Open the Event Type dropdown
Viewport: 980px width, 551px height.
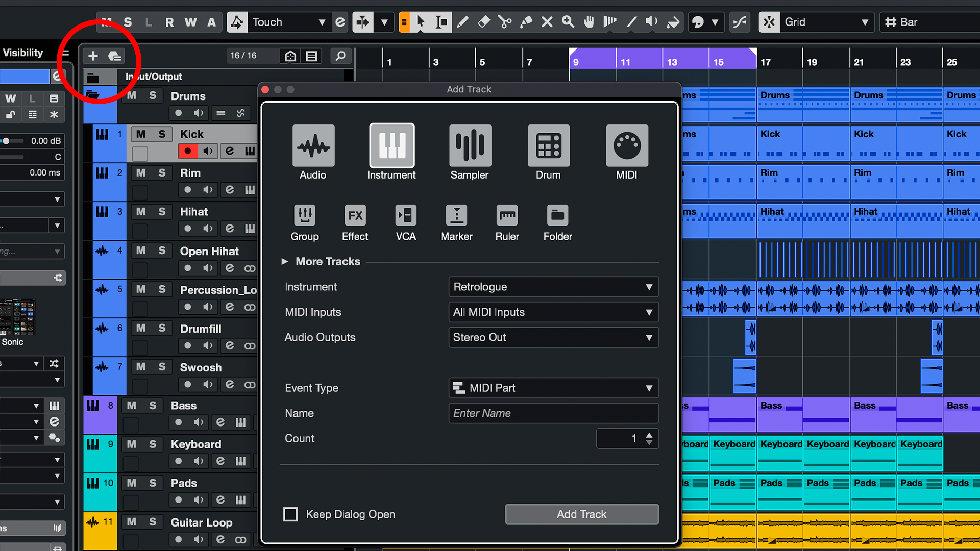coord(553,388)
